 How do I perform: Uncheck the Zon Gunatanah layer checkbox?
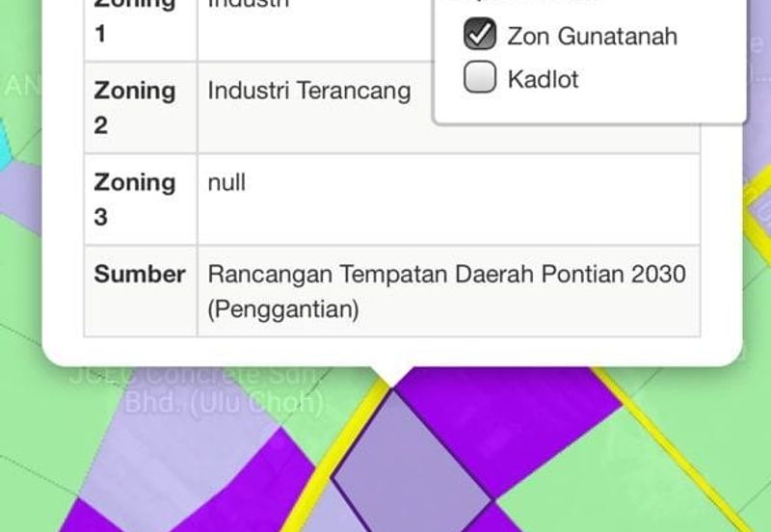(x=479, y=36)
